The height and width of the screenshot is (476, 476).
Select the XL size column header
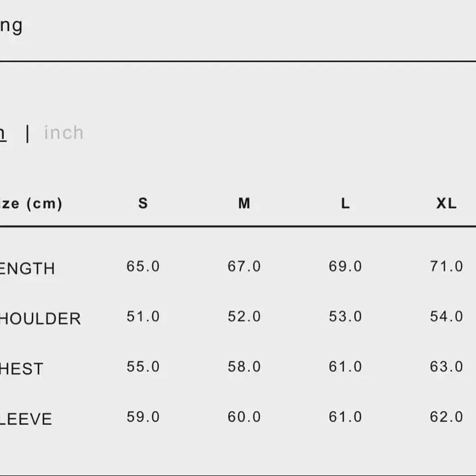point(446,203)
